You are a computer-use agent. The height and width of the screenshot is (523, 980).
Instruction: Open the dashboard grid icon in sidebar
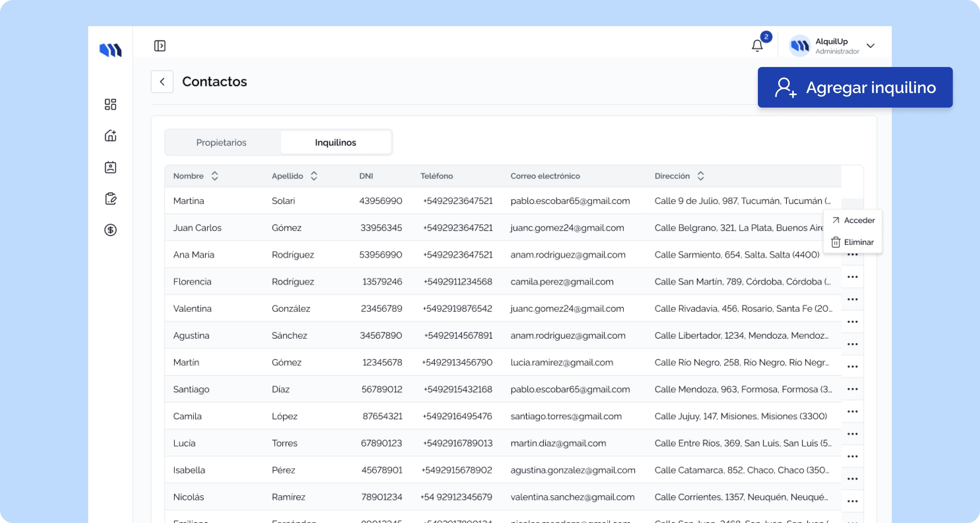110,104
